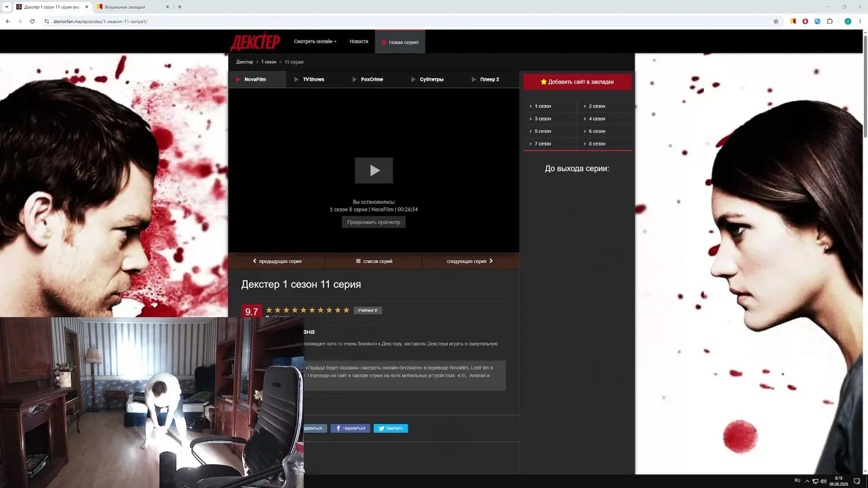Open the Новости menu item
The image size is (868, 488).
[x=359, y=42]
